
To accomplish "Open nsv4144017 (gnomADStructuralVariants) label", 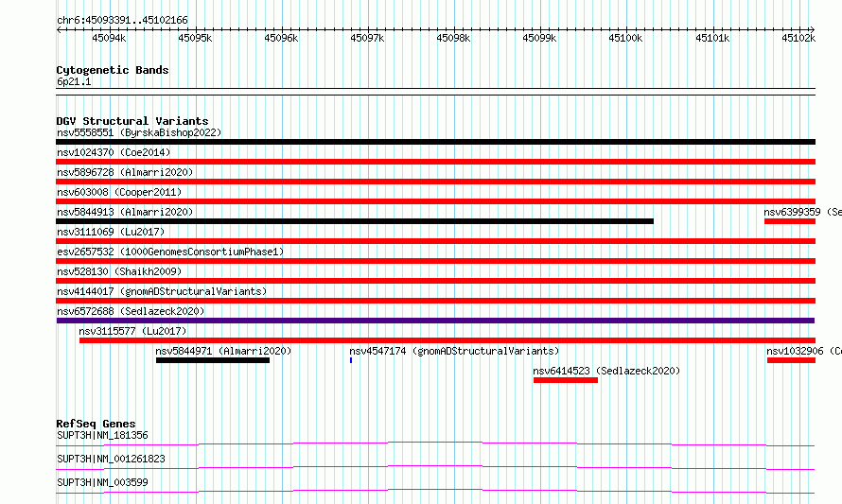I will (x=162, y=291).
